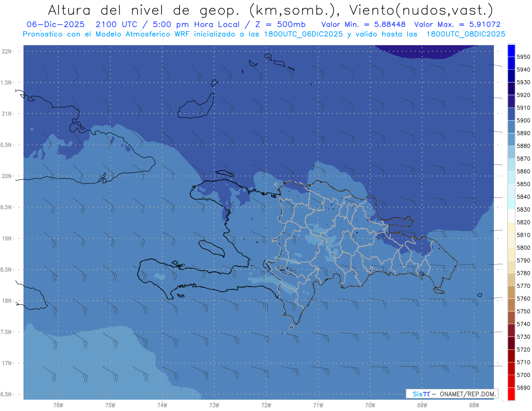This screenshot has height=411, width=532.
Task: Click the "69W" longitude label
Action: [422, 405]
